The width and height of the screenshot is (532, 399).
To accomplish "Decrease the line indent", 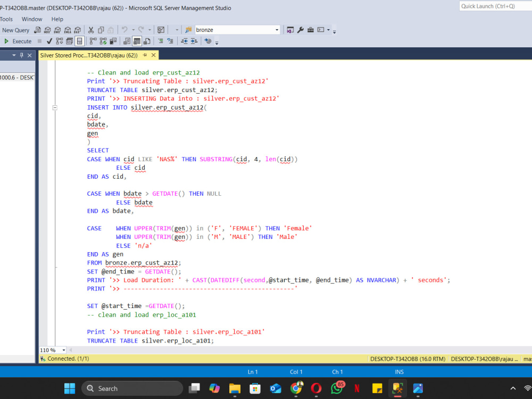I will pos(184,41).
